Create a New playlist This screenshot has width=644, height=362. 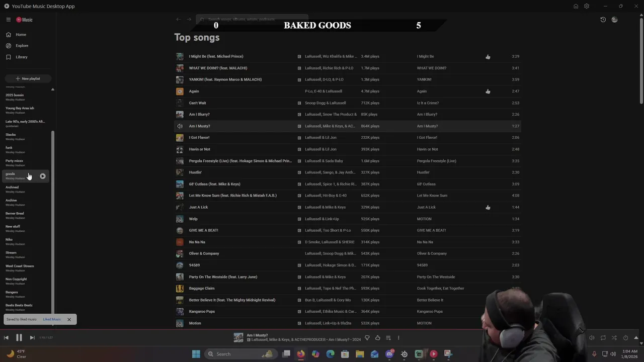(28, 78)
